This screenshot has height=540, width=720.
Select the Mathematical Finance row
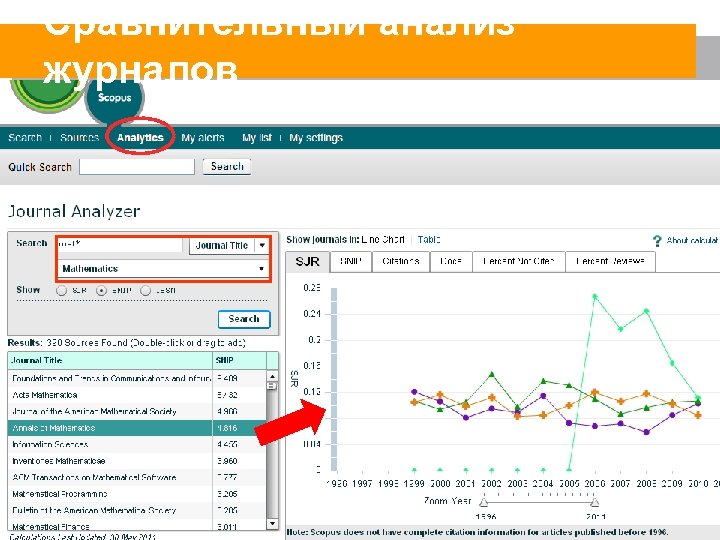(137, 526)
